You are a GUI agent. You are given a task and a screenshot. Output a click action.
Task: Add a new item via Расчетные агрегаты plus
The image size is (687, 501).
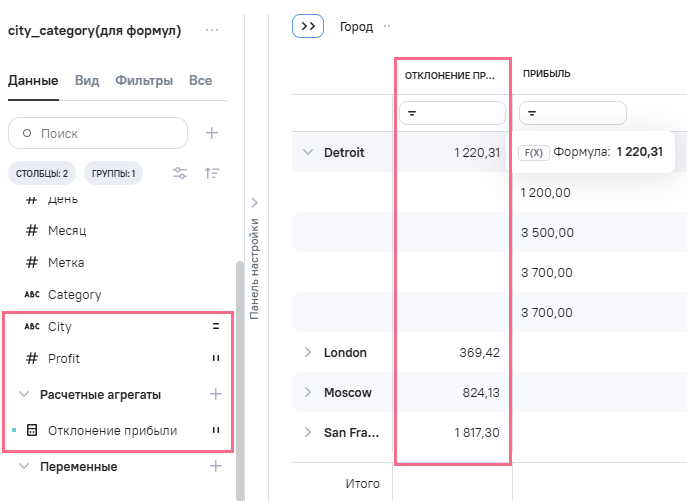[x=215, y=394]
